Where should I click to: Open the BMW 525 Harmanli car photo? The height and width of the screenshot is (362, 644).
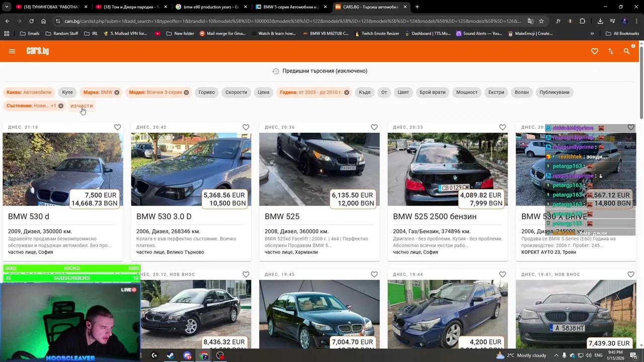[319, 169]
